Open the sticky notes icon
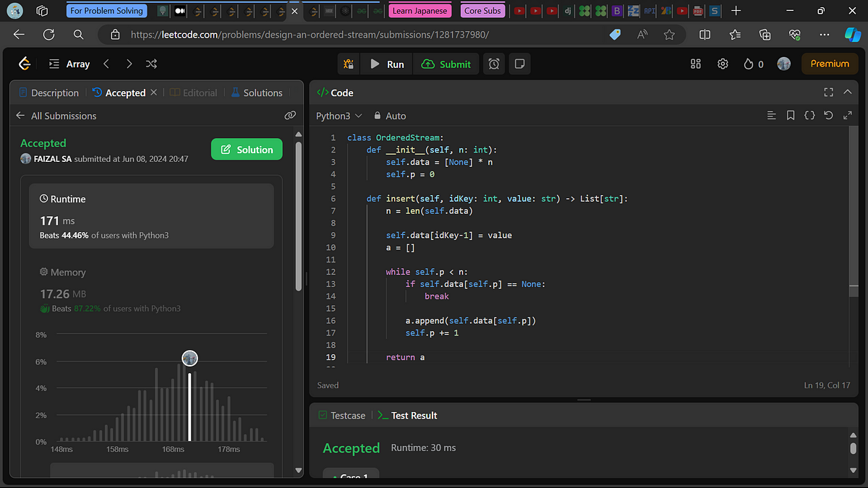The height and width of the screenshot is (488, 868). coord(519,64)
